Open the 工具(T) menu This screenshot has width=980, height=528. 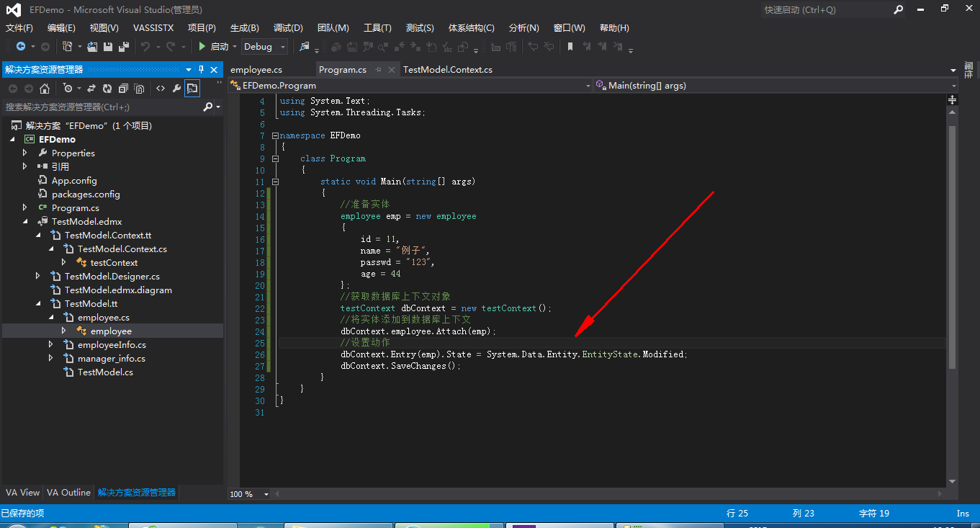pos(377,27)
